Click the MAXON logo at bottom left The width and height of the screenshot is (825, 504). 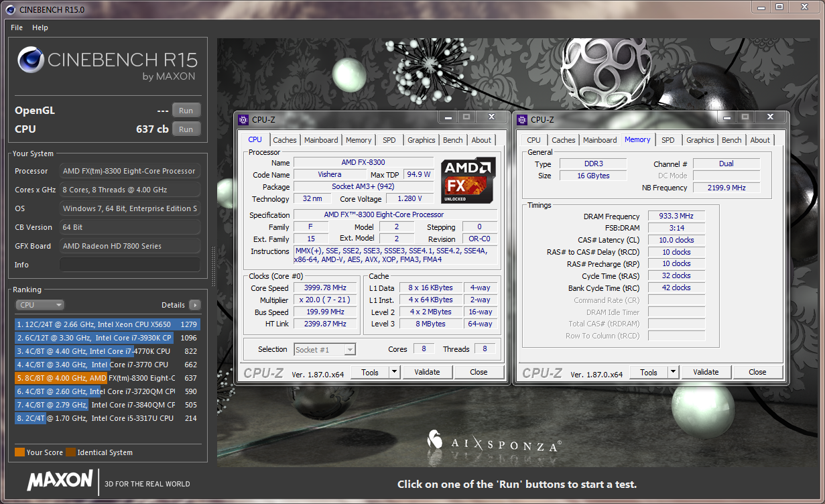click(60, 481)
